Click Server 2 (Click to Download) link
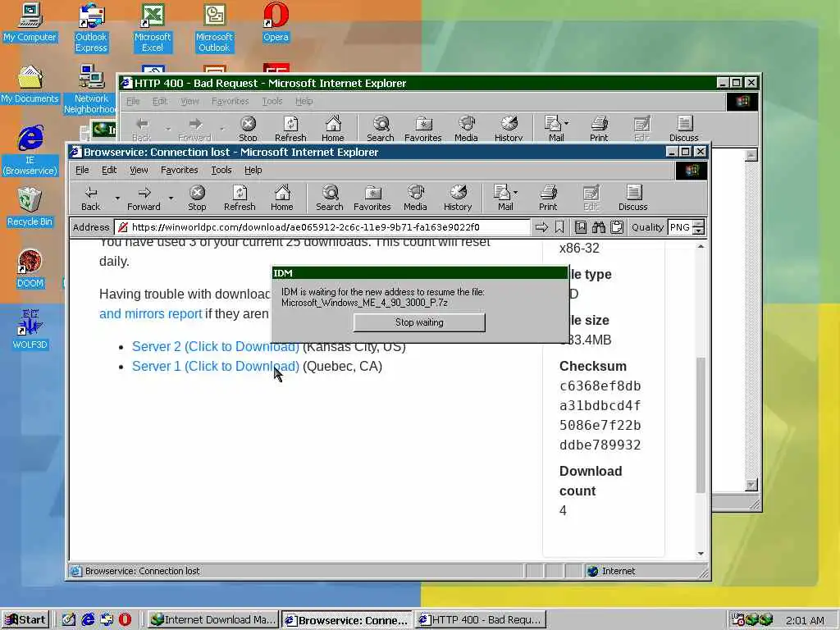 click(x=216, y=347)
